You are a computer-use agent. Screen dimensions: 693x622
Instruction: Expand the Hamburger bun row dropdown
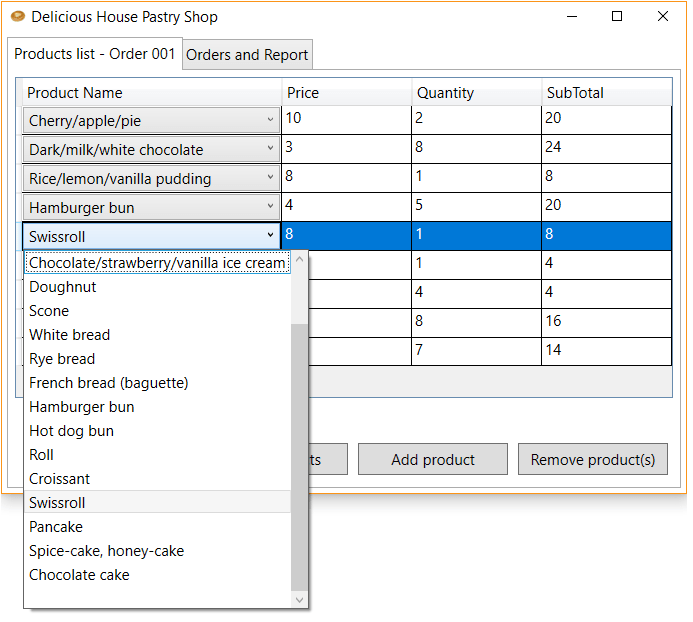[x=270, y=208]
